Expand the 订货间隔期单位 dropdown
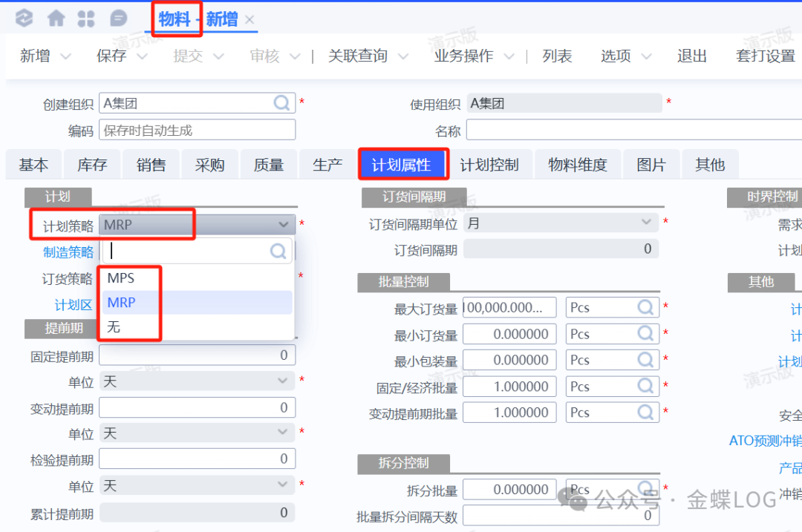Image resolution: width=802 pixels, height=532 pixels. (645, 223)
